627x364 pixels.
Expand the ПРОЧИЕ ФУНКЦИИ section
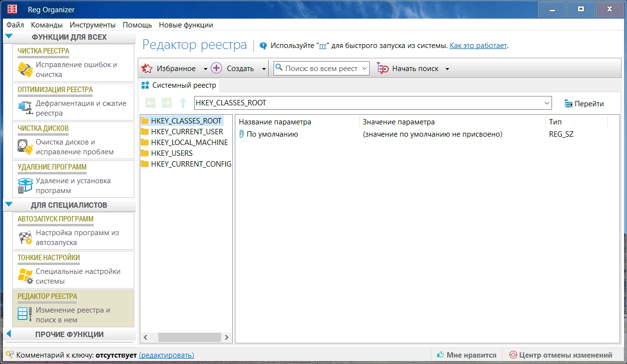9,334
